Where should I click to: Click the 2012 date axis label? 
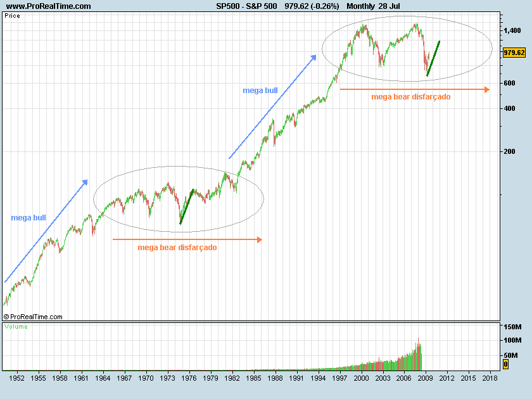(x=447, y=378)
